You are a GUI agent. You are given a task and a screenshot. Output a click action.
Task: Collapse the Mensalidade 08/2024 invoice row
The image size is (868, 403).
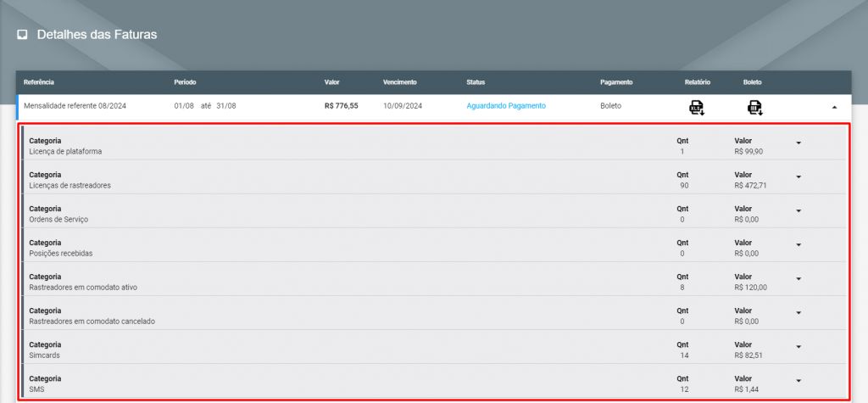coord(834,107)
